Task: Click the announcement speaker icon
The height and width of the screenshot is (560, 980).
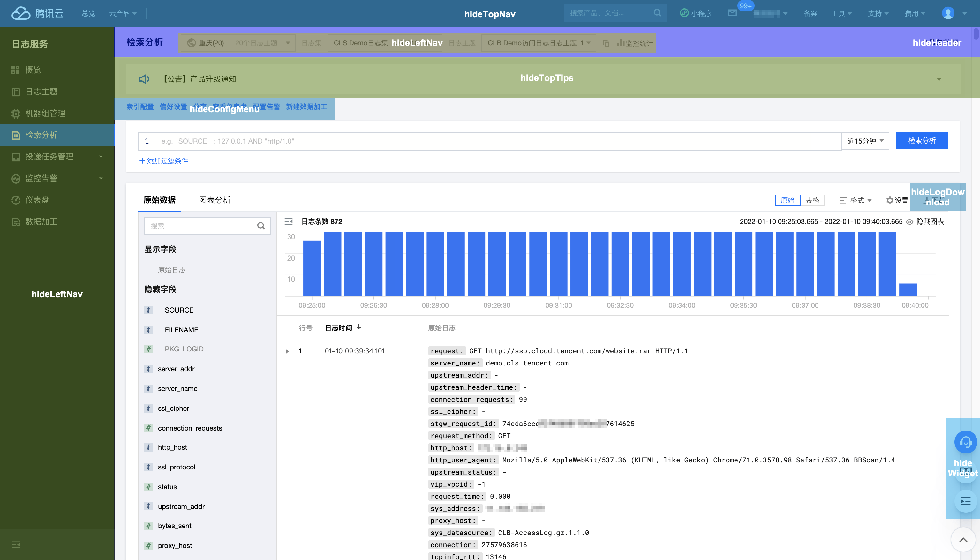Action: (x=144, y=79)
